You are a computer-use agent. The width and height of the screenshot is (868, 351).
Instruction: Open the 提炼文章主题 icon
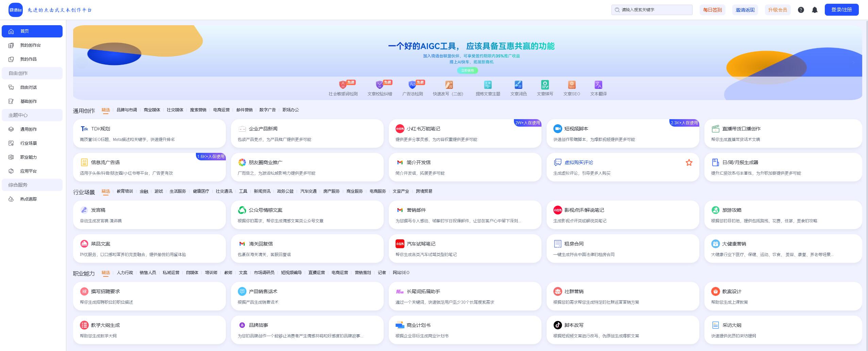click(x=488, y=84)
